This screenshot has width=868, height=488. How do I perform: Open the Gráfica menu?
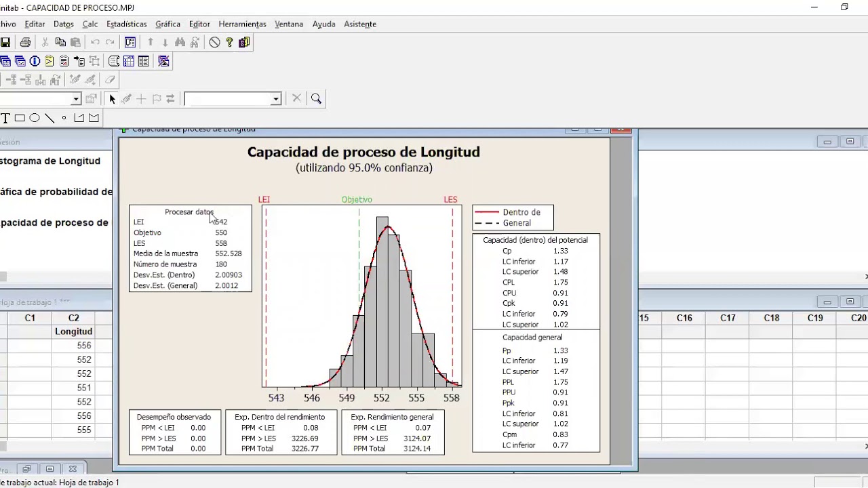[167, 24]
